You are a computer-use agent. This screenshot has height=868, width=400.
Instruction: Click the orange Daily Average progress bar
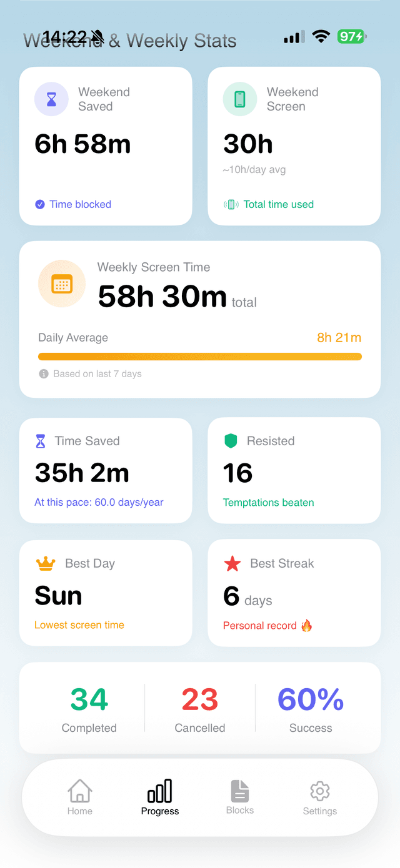coord(199,356)
